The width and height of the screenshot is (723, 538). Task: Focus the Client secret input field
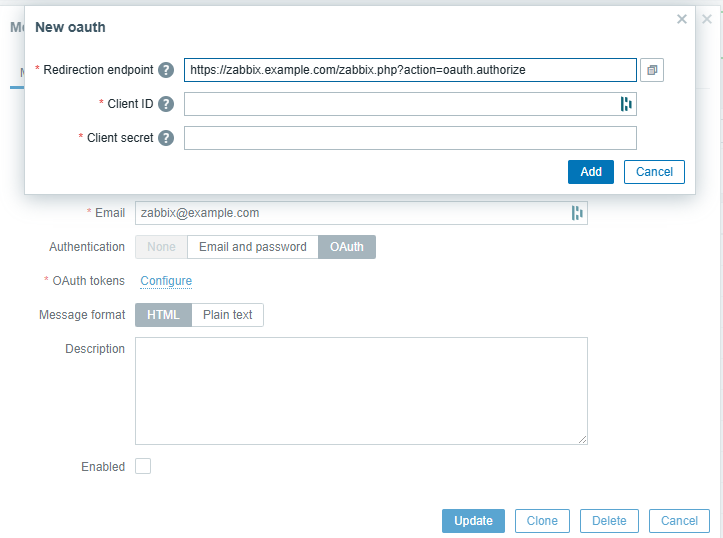pos(410,138)
